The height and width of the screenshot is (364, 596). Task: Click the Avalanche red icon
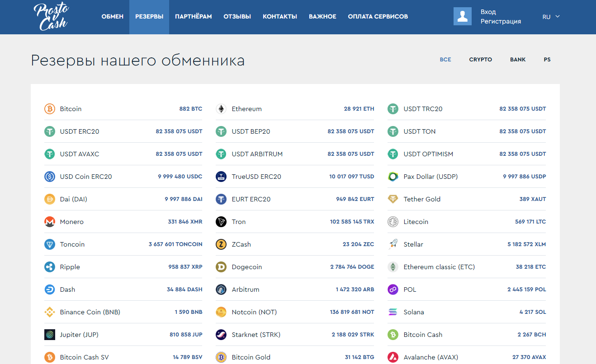click(x=393, y=357)
